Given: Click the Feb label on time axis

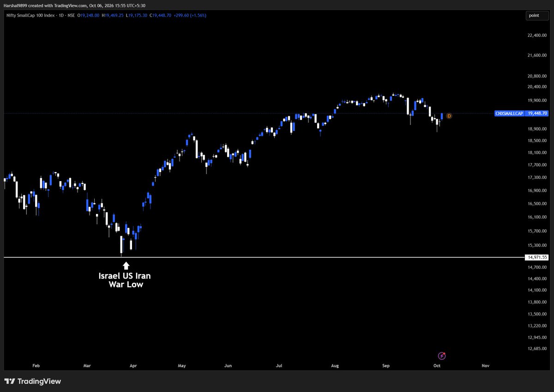Looking at the screenshot, I should point(36,365).
